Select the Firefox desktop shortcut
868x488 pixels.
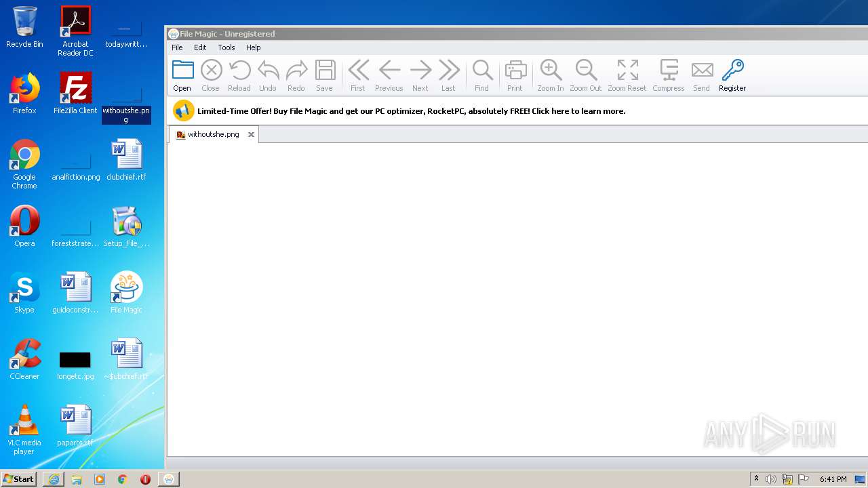coord(24,94)
